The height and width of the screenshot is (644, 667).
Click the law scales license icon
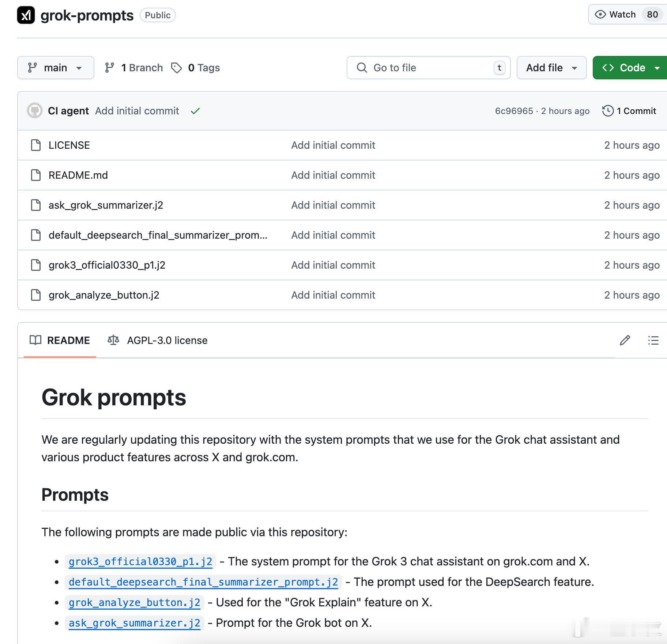tap(113, 340)
